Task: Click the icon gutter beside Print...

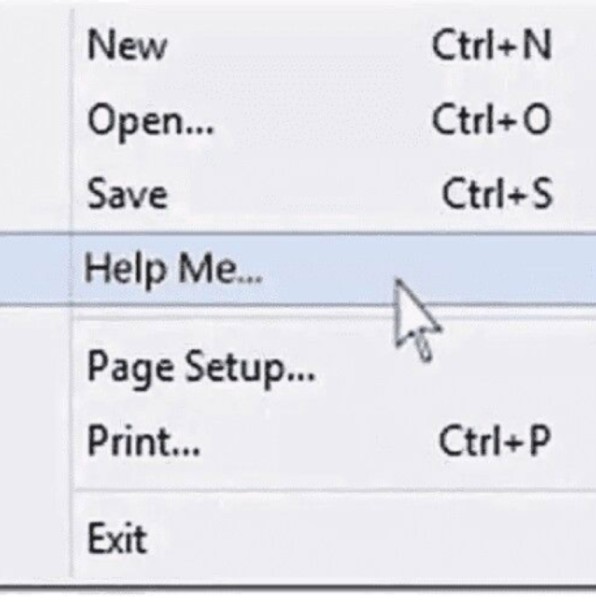Action: [x=35, y=440]
